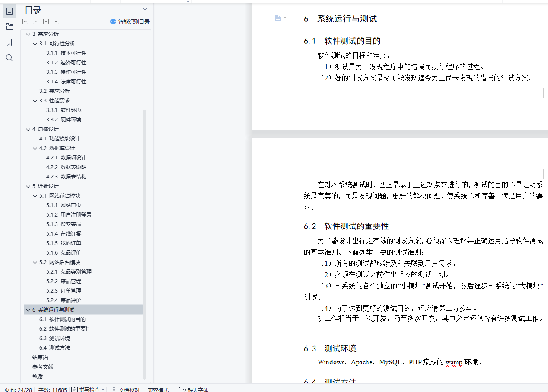
Task: Click the expand all (plus) icon
Action: [46, 21]
